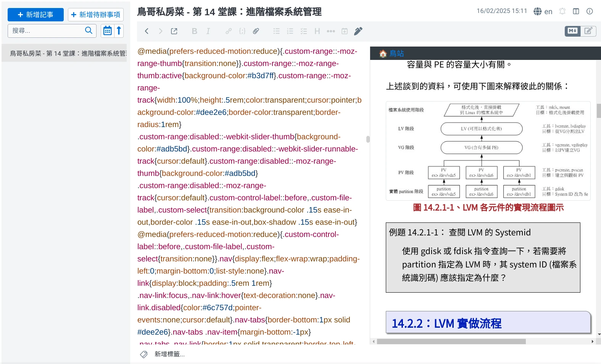The width and height of the screenshot is (601, 364).
Task: Click the preview horizontal scrollbar
Action: (451, 341)
